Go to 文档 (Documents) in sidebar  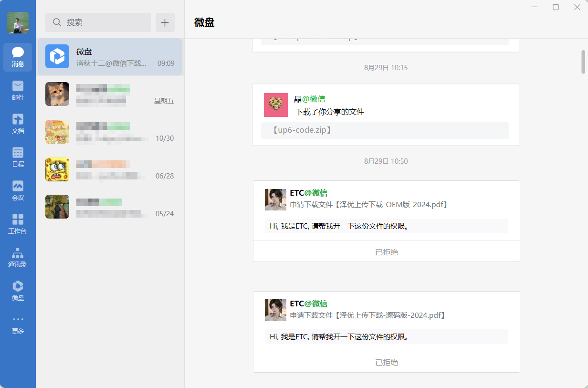click(18, 124)
